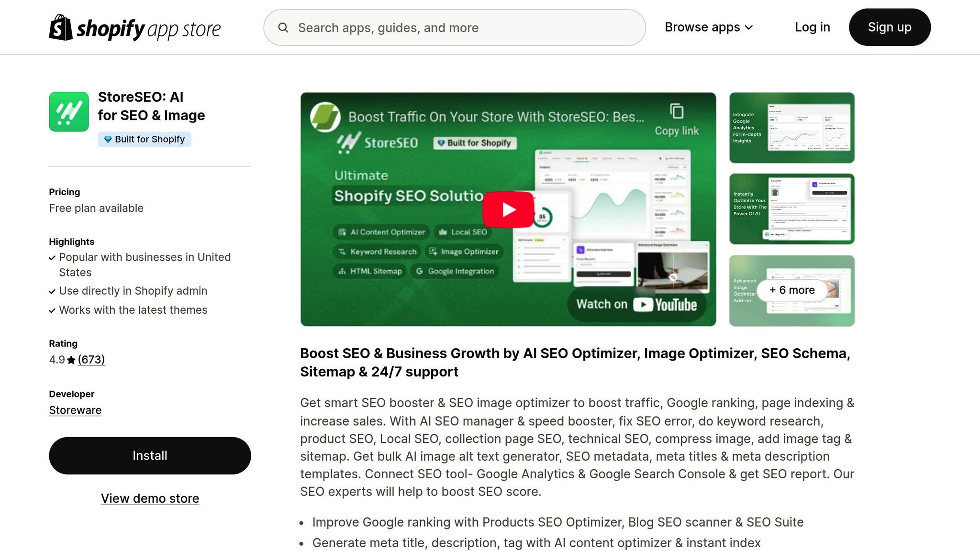Open the Log in link
Screen dimensions: 980x551
click(x=812, y=27)
